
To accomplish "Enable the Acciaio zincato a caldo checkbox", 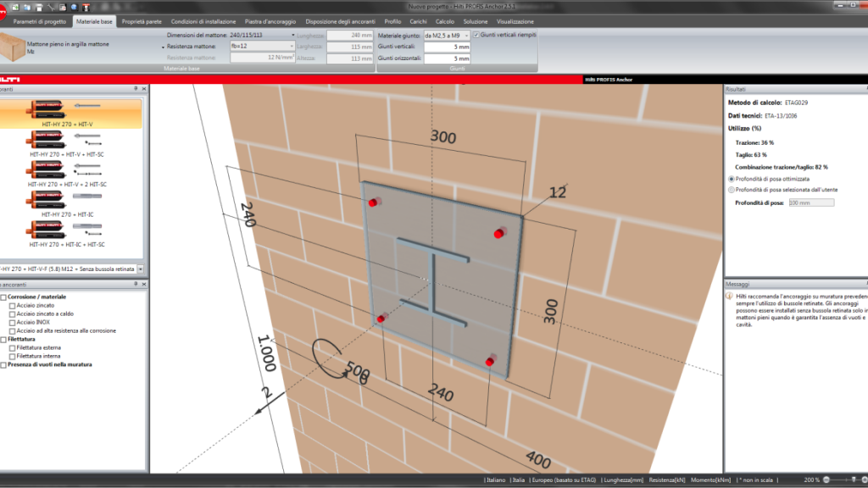I will click(x=12, y=313).
